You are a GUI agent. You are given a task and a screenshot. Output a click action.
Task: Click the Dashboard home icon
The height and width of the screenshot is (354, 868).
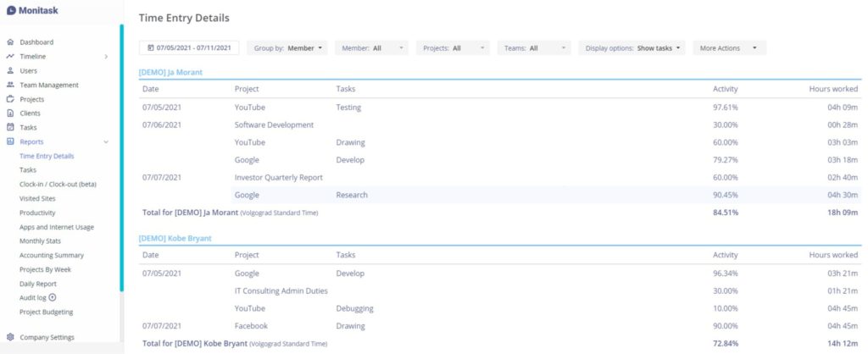pyautogui.click(x=10, y=42)
